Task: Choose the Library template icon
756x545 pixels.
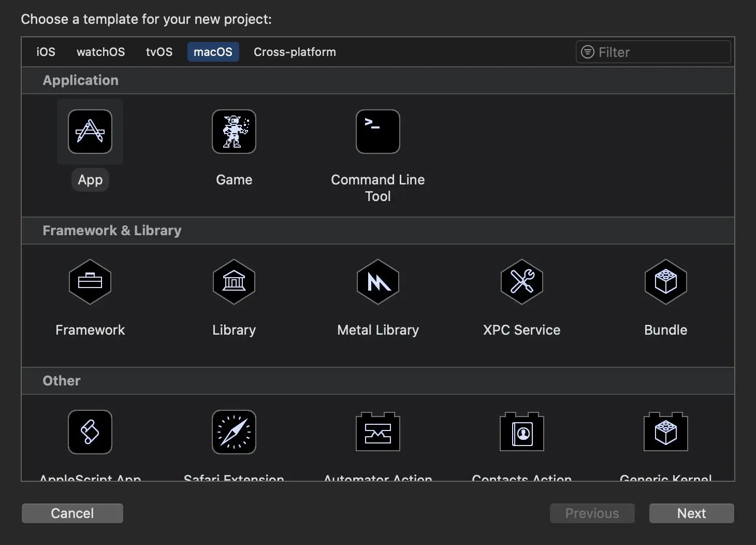Action: (234, 282)
